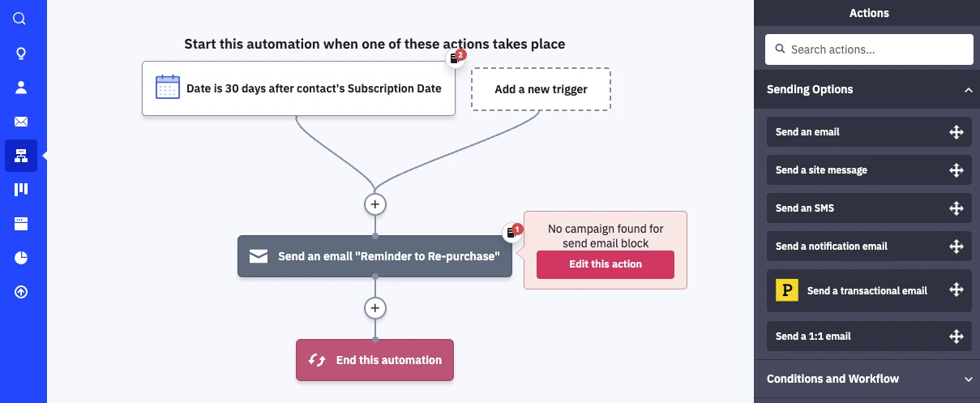Screen dimensions: 980x403
Task: Open Reports pie chart icon
Action: (20, 258)
